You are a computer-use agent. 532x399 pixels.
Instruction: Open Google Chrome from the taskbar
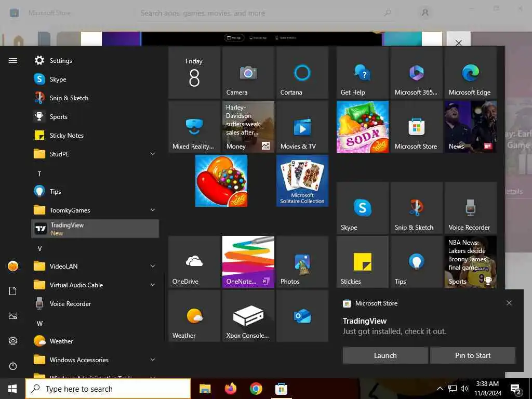point(256,389)
